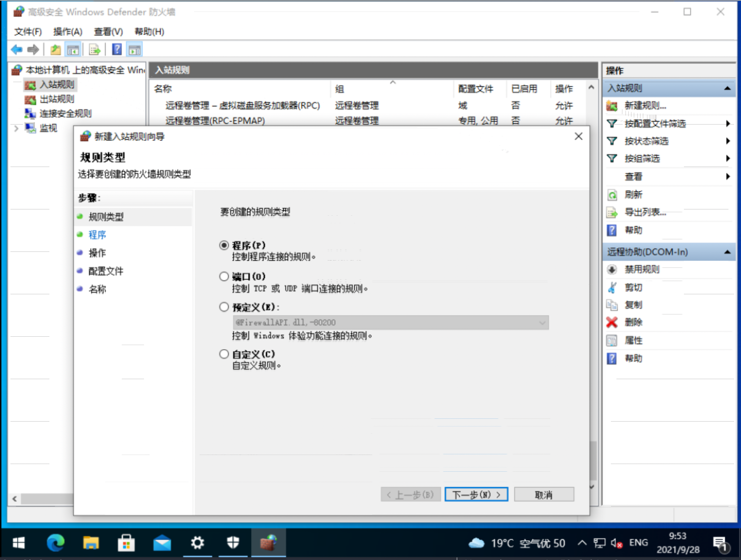Click the 下一步(N) button

(x=476, y=494)
